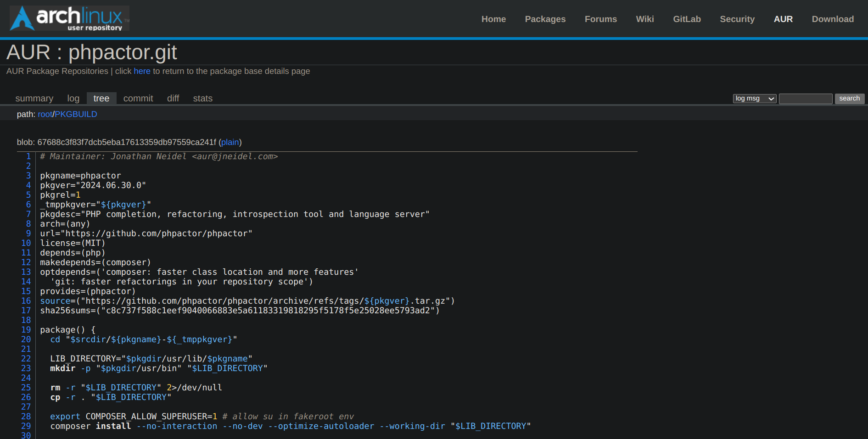Click the search button
The height and width of the screenshot is (439, 868).
850,99
